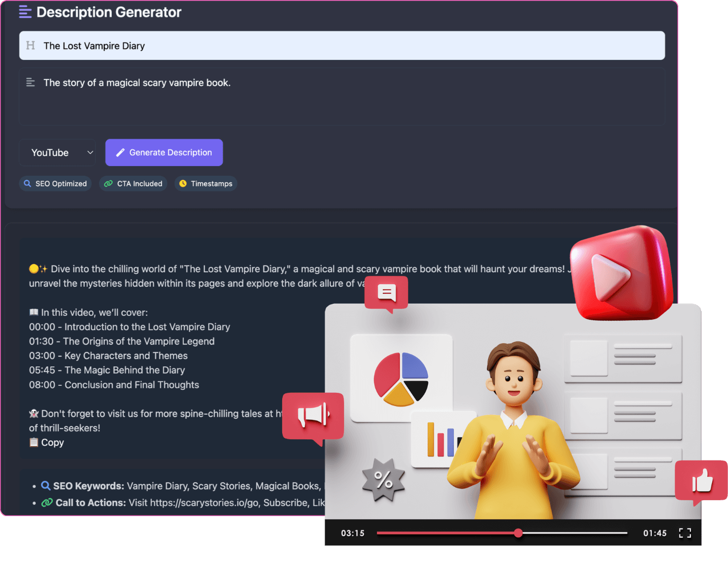Image resolution: width=728 pixels, height=569 pixels.
Task: Toggle the CTA Included tag
Action: coord(133,184)
